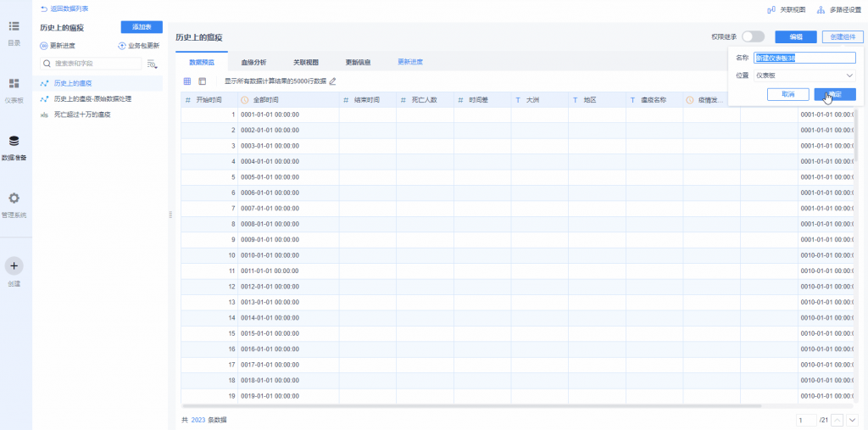Switch to the 数据预览 tab

(202, 62)
